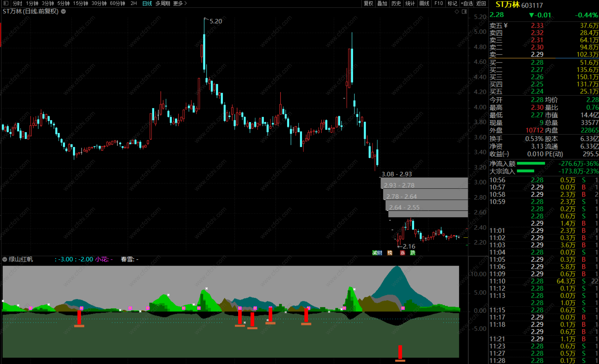Open the ST万林 chart title dropdown
Screen dimensions: 599x364
[63, 12]
